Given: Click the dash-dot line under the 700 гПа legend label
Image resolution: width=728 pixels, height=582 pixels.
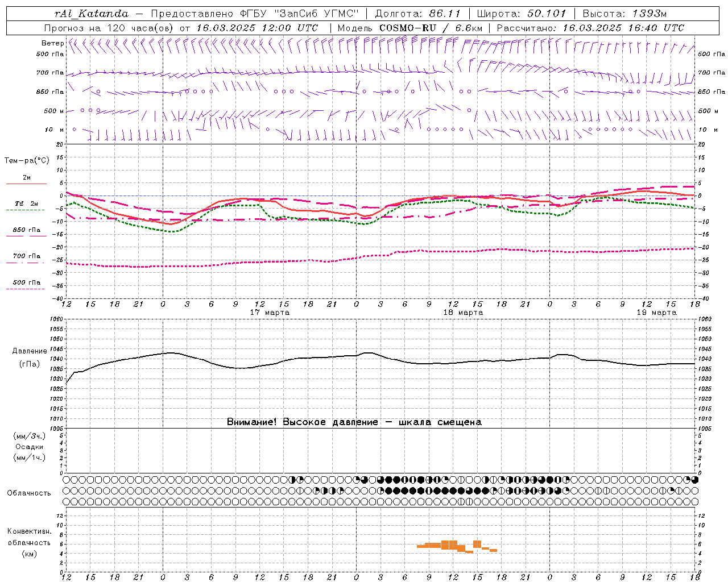Looking at the screenshot, I should click(x=25, y=263).
